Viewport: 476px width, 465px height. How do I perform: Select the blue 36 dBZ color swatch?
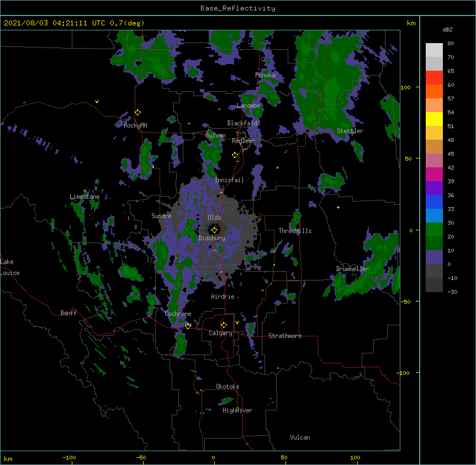pos(434,202)
